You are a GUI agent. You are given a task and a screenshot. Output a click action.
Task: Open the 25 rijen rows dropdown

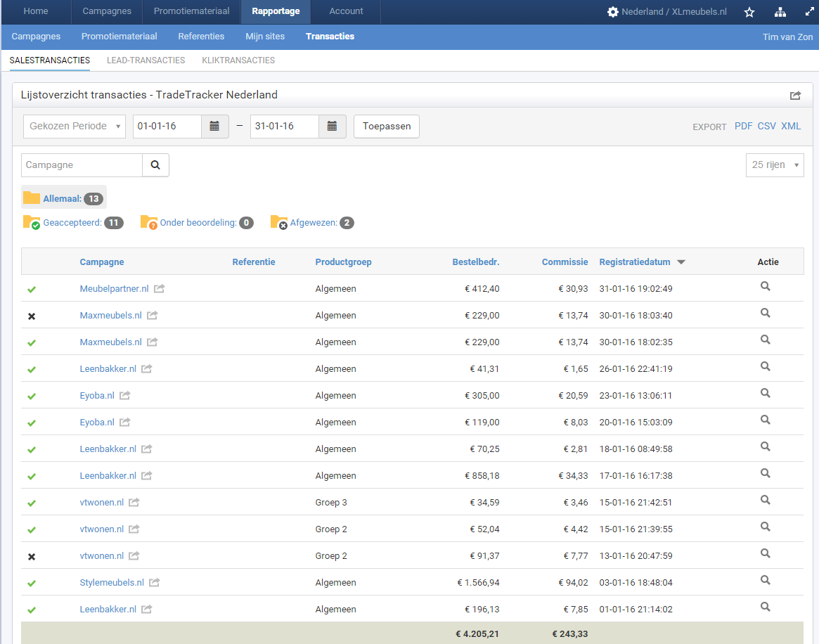pos(775,165)
